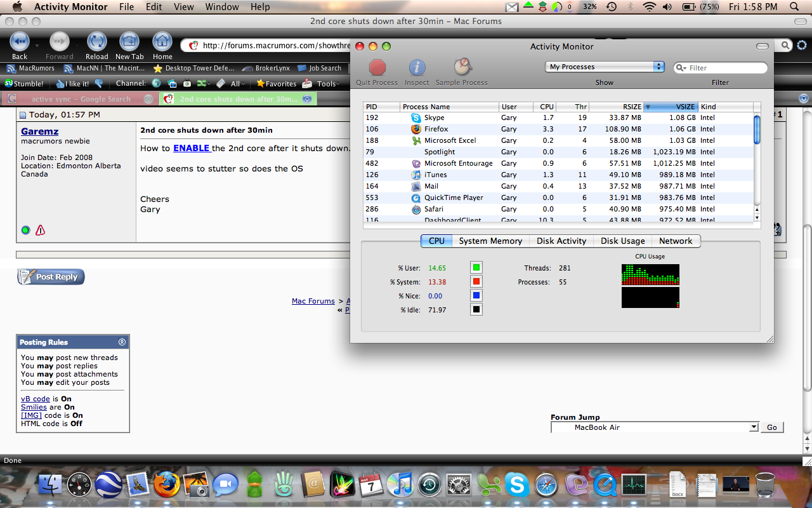Viewport: 812px width, 508px height.
Task: Click the green % User color swatch
Action: [476, 267]
